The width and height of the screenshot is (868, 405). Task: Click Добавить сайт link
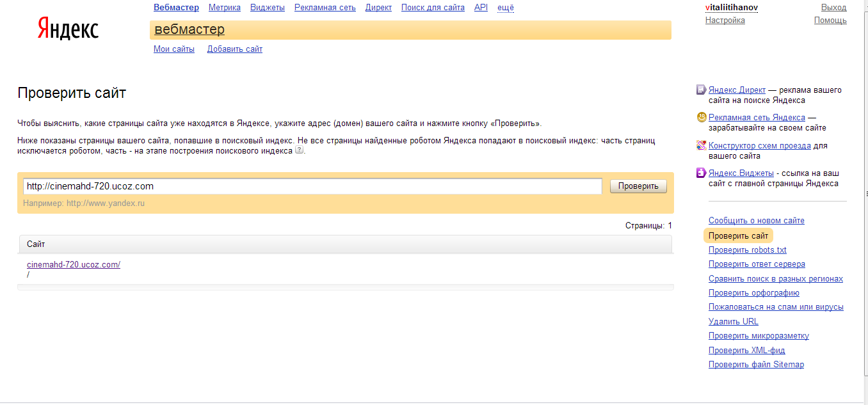tap(235, 49)
